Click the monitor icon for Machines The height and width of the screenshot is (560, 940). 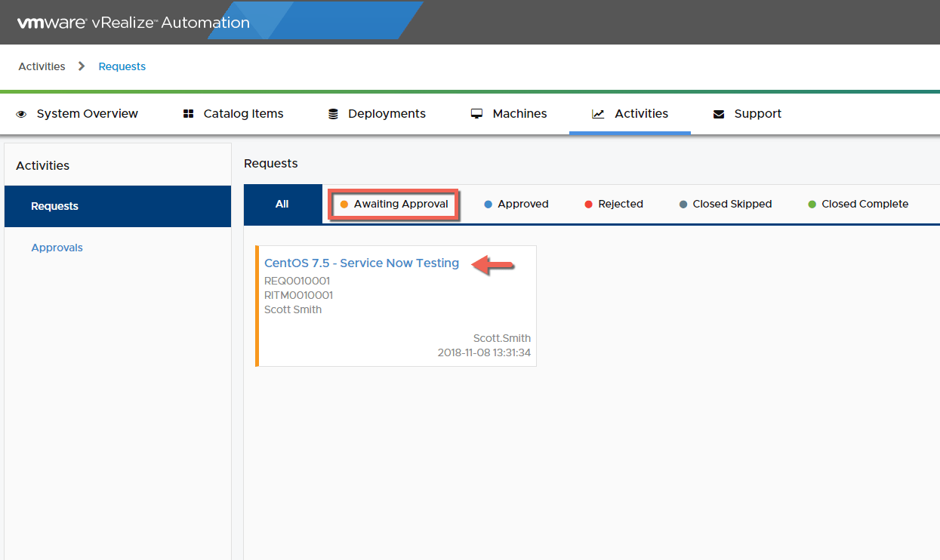click(476, 114)
